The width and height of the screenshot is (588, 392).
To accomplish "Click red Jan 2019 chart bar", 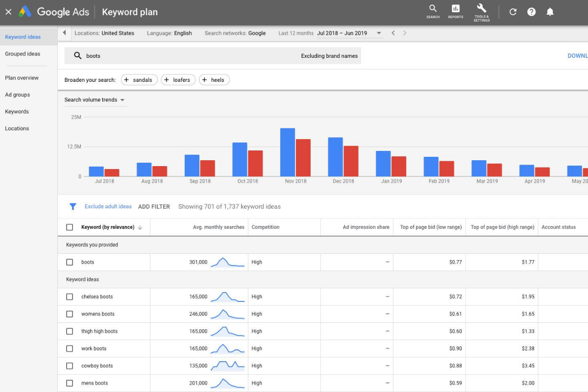I will pyautogui.click(x=399, y=167).
